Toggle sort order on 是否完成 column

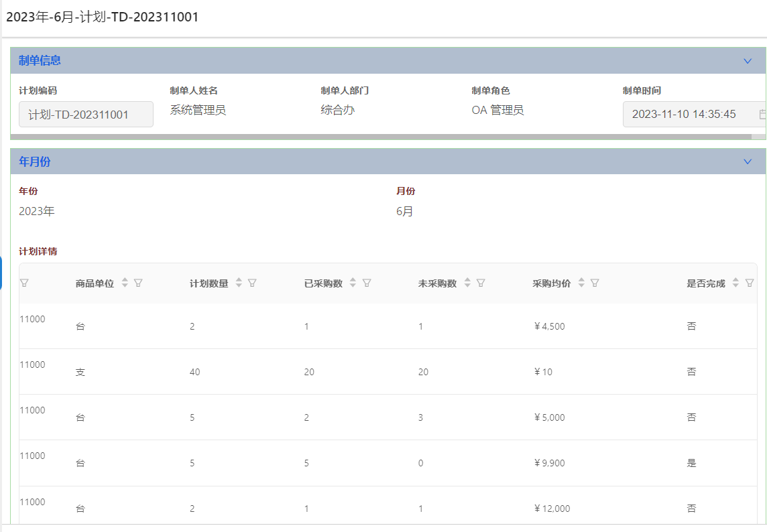[x=735, y=283]
